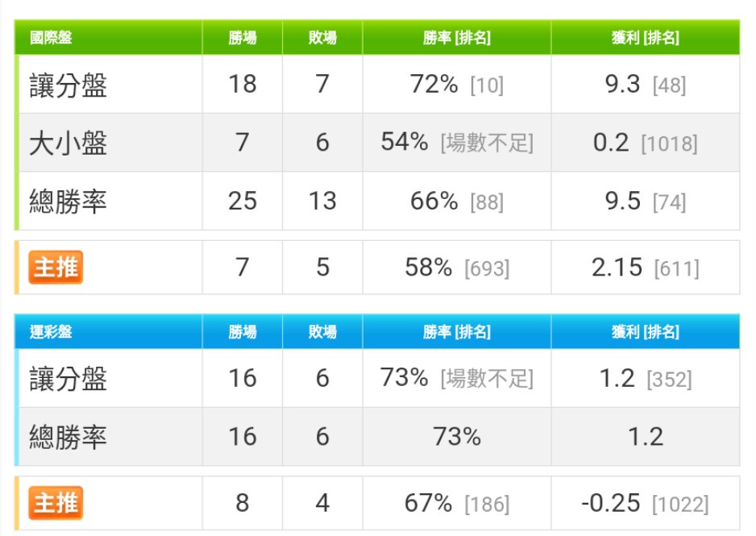The width and height of the screenshot is (756, 536).
Task: Click the orange 主推 badge under 國際盤
Action: tap(56, 267)
